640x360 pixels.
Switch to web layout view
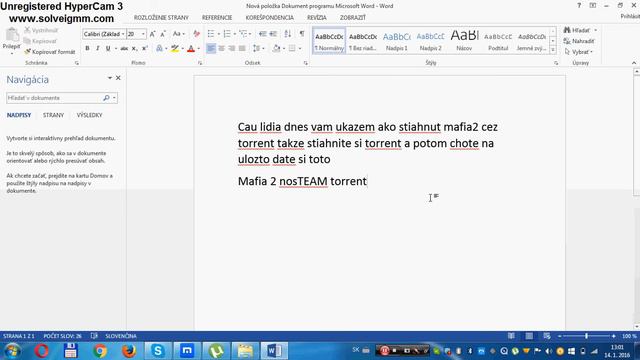547,336
